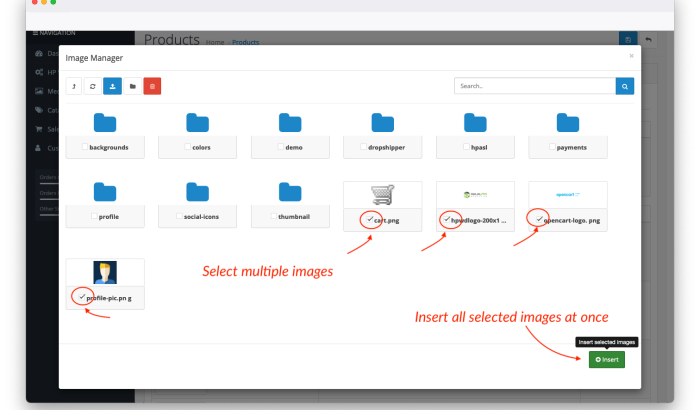The height and width of the screenshot is (410, 700).
Task: Open the demo folder icon
Action: [x=290, y=123]
